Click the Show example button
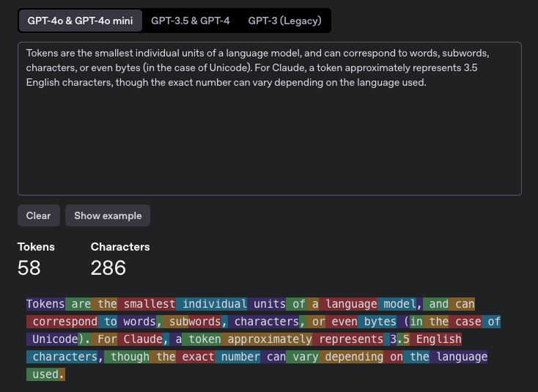 point(108,215)
